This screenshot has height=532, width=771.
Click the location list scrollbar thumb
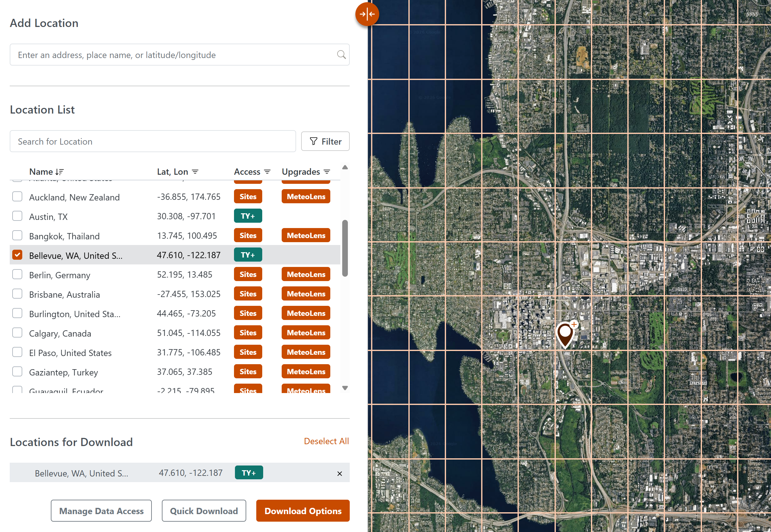point(345,248)
